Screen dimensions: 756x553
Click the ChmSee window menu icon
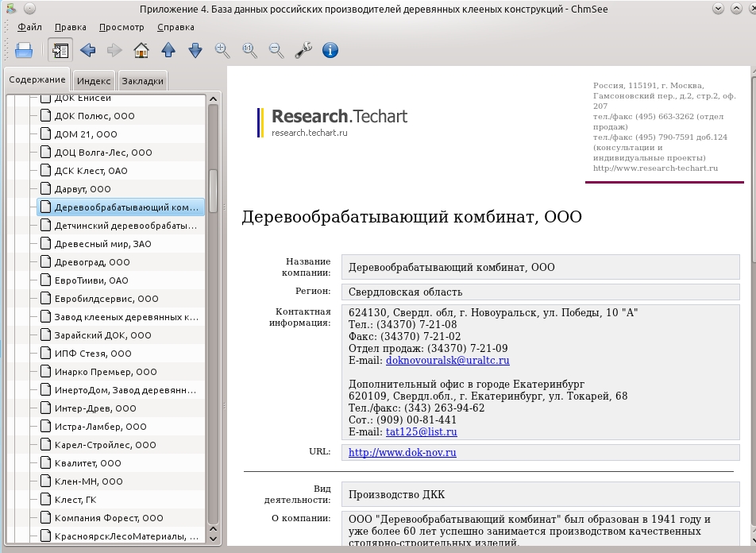coord(11,8)
